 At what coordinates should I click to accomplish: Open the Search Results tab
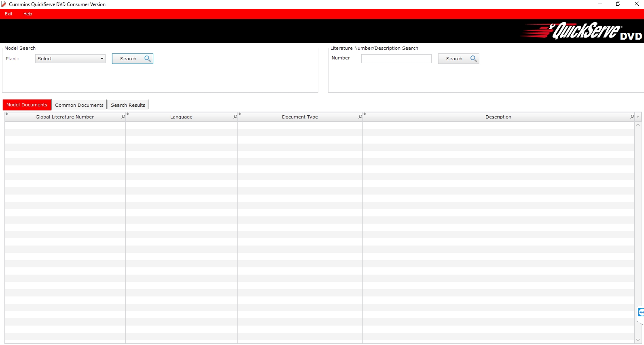tap(128, 105)
